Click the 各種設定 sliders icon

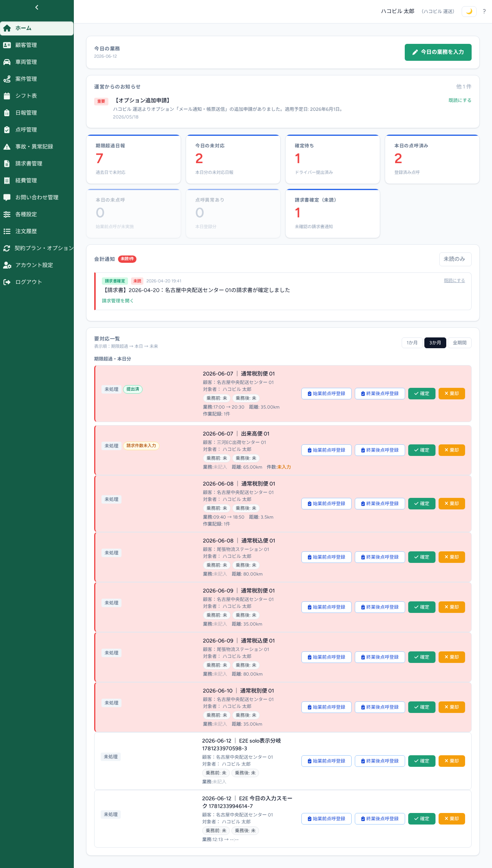click(x=7, y=214)
